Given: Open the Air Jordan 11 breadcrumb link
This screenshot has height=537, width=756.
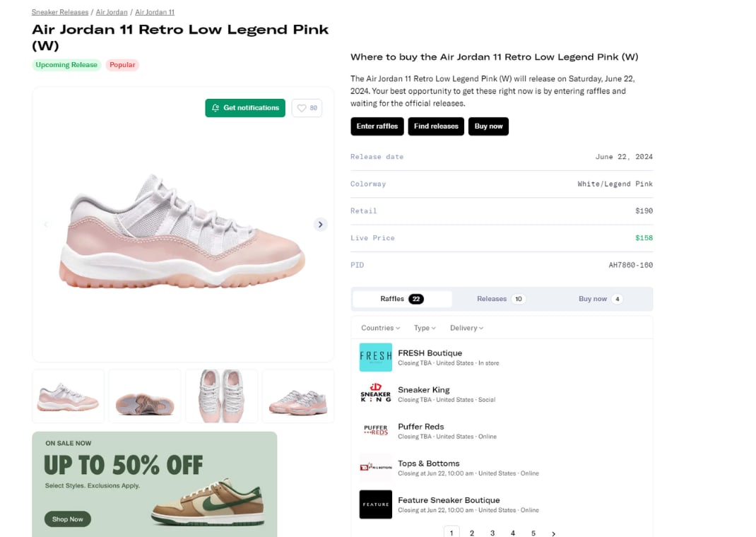Looking at the screenshot, I should [155, 12].
